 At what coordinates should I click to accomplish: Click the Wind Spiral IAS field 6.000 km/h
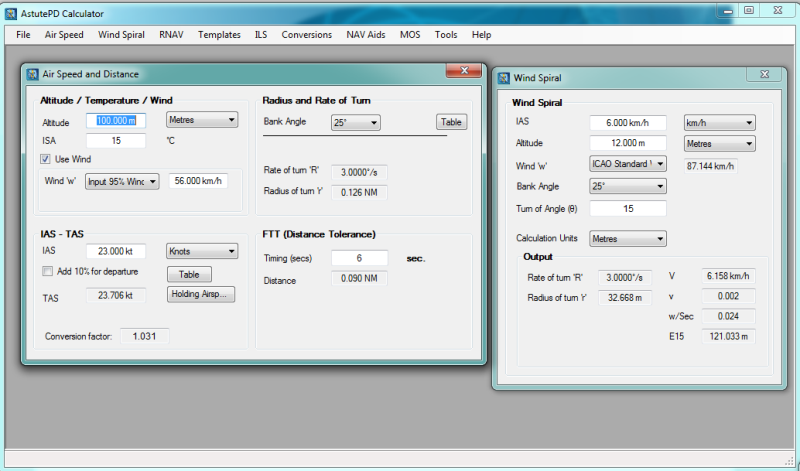tap(628, 123)
